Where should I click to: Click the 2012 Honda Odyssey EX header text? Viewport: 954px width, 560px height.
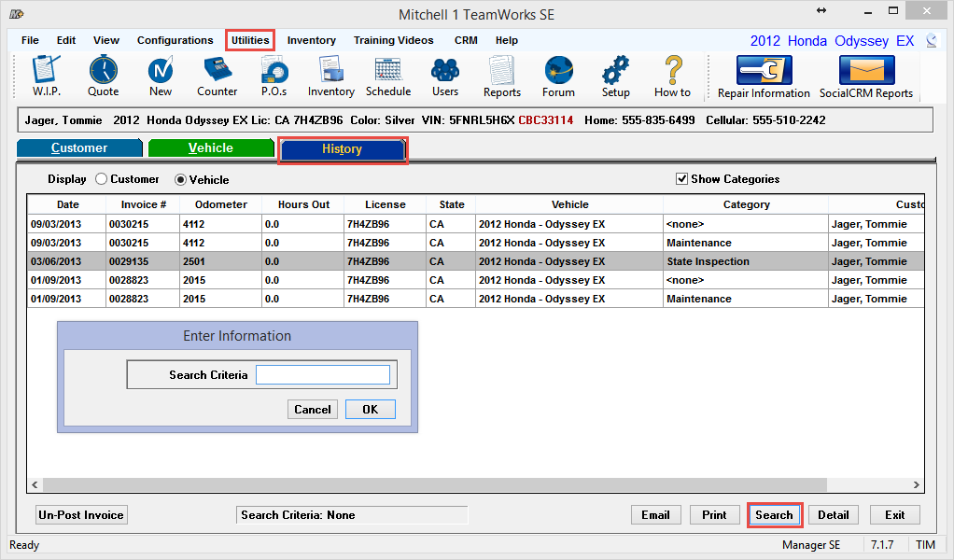tap(832, 41)
